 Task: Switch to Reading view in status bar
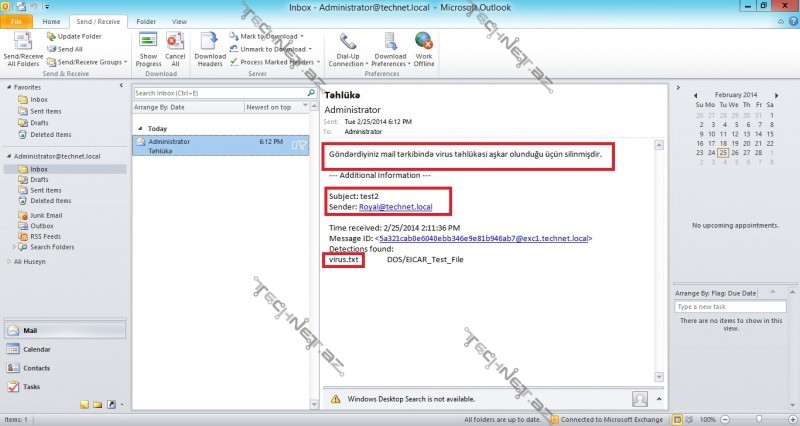pos(689,419)
